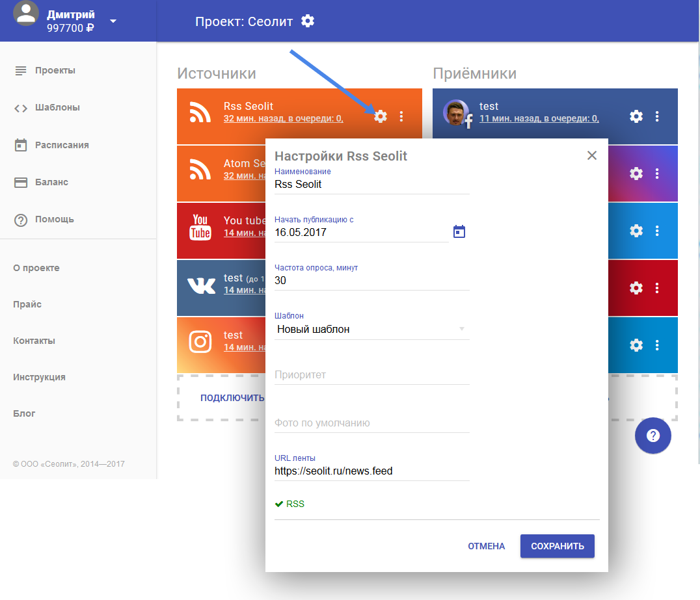The image size is (700, 600).
Task: Open settings gear for test Facebook receiver
Action: [636, 116]
